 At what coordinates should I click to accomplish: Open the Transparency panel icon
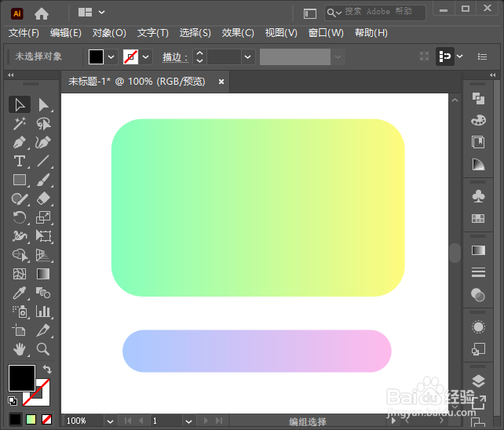[478, 295]
